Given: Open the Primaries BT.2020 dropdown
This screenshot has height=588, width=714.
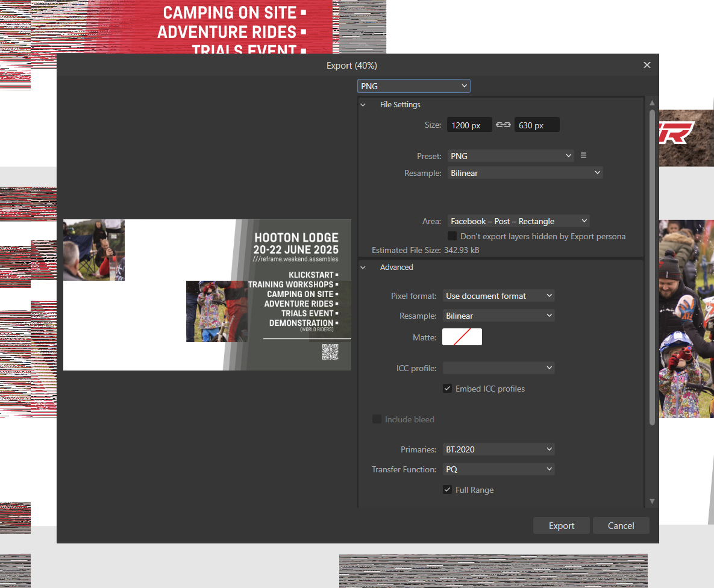Looking at the screenshot, I should point(499,449).
